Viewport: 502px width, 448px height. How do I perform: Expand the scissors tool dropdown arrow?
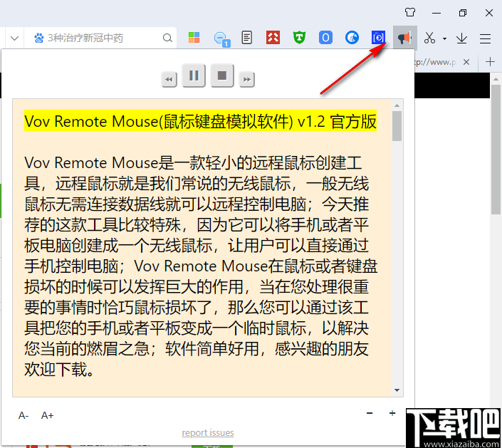(445, 38)
